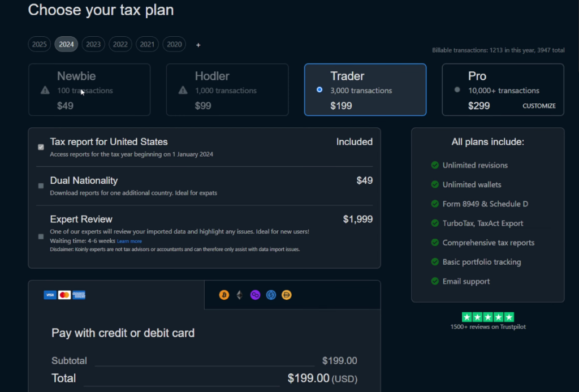
Task: Expand more tax years with the plus
Action: coord(198,45)
